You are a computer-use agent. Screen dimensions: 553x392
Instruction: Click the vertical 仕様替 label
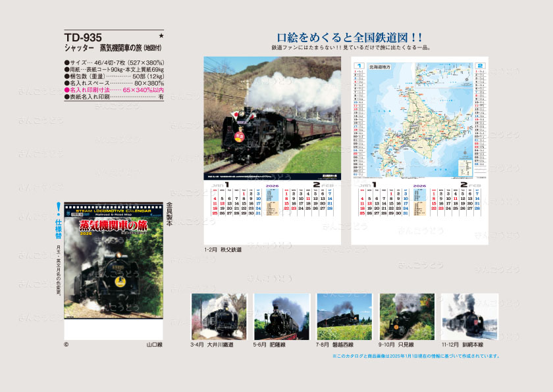point(58,229)
